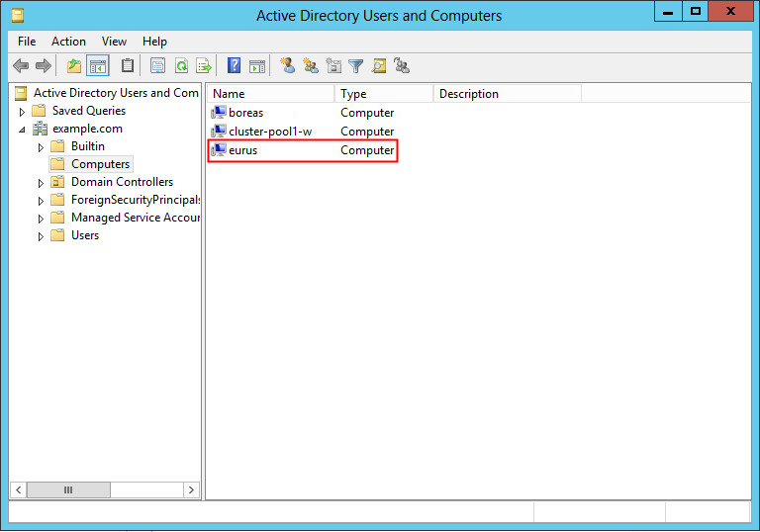Toggle the Show/Hide Console Tree button

[98, 66]
